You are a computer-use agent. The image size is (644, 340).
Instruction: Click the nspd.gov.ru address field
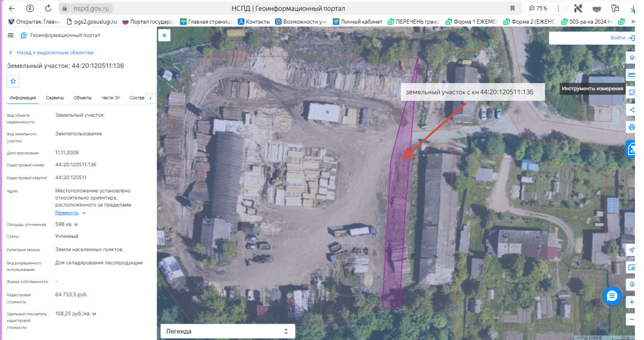(92, 8)
